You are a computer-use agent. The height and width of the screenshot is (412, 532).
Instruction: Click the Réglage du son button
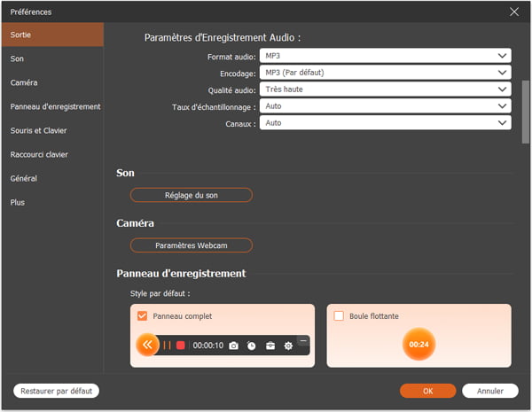point(192,195)
